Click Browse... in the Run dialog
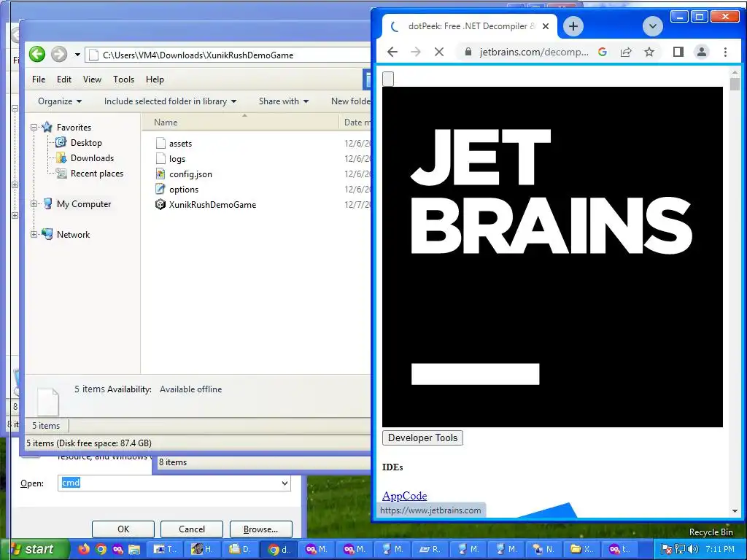747x560 pixels. 260,529
